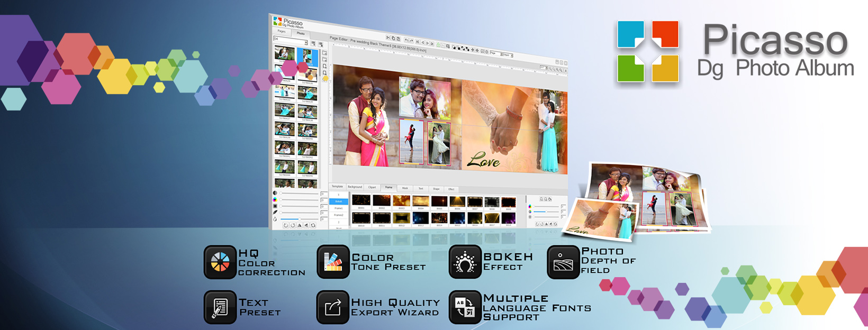
Task: Open the Template tab
Action: pyautogui.click(x=337, y=187)
